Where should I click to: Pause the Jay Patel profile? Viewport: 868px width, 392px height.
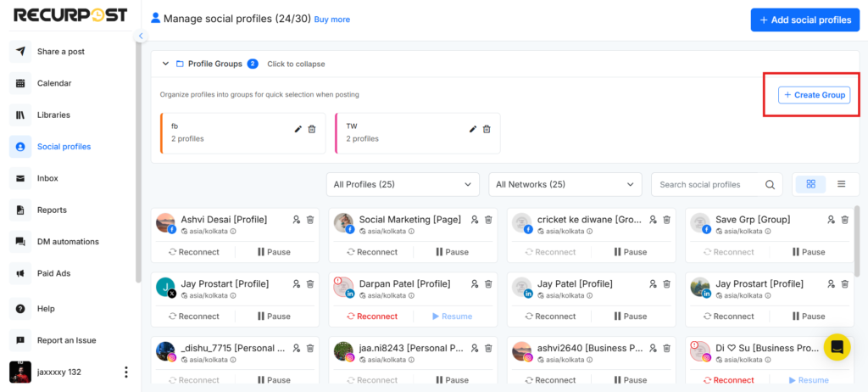click(x=631, y=316)
